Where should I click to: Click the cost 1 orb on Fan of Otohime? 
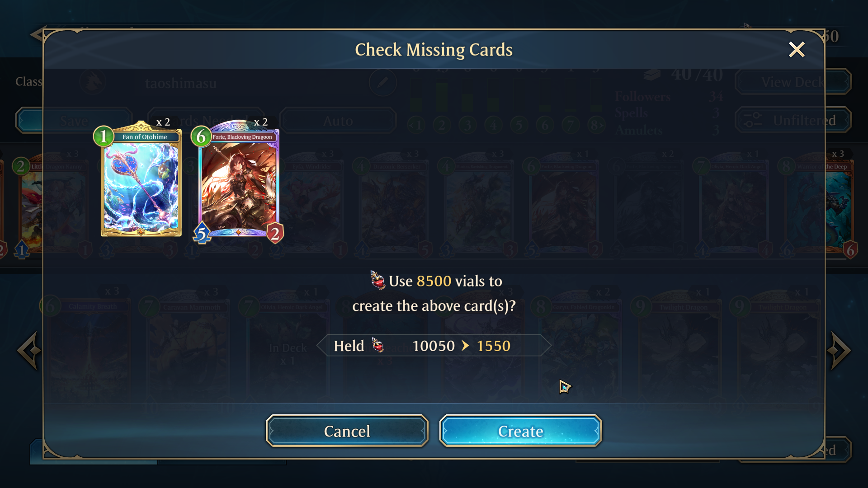104,136
